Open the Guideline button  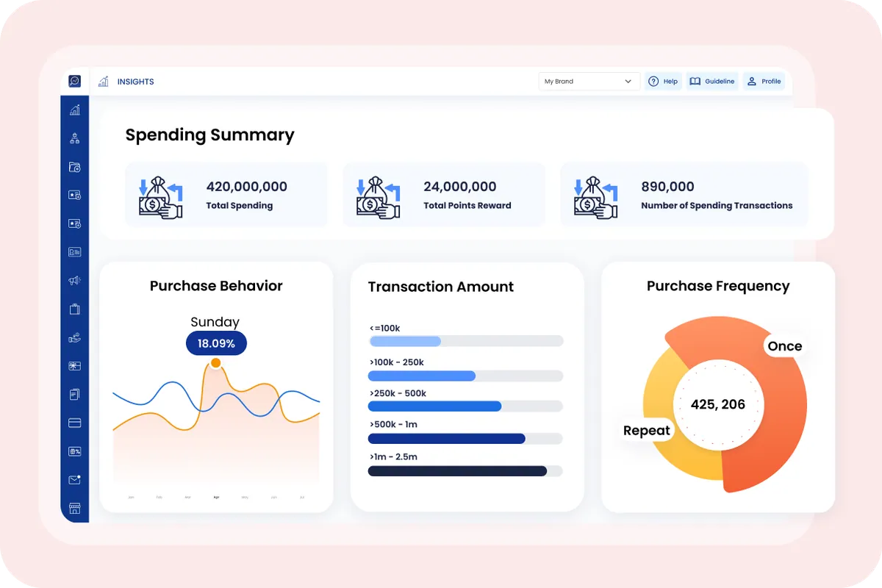712,82
